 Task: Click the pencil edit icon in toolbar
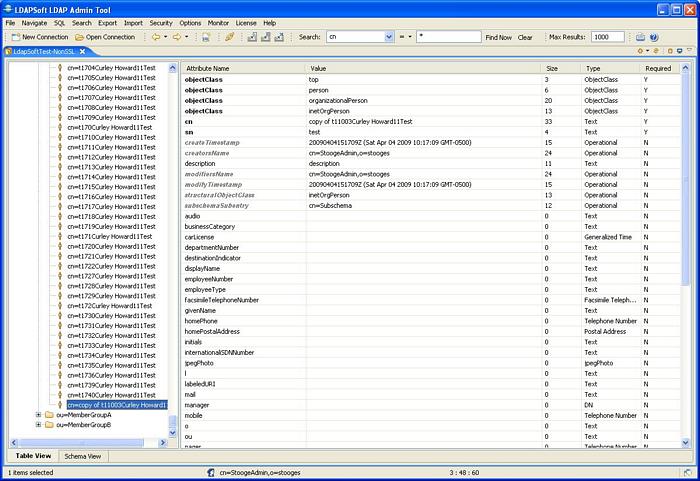[x=229, y=37]
